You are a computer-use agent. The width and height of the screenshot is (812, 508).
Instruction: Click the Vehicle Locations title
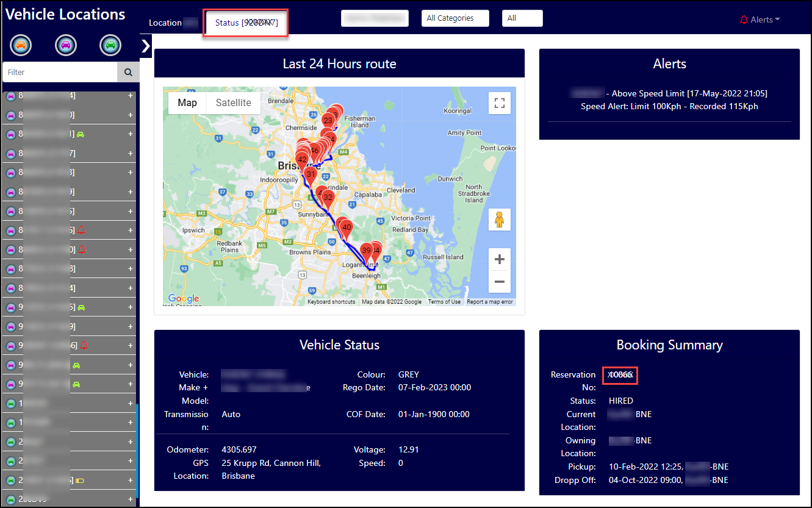pos(65,15)
